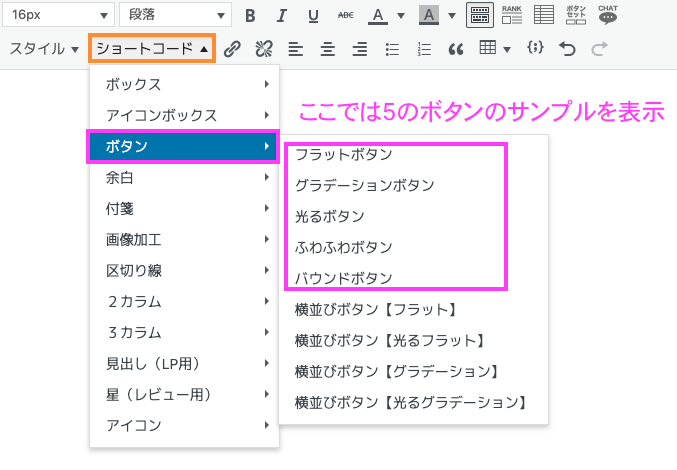Choose バウンドボタン from submenu
Image resolution: width=677 pixels, height=470 pixels.
[x=414, y=278]
